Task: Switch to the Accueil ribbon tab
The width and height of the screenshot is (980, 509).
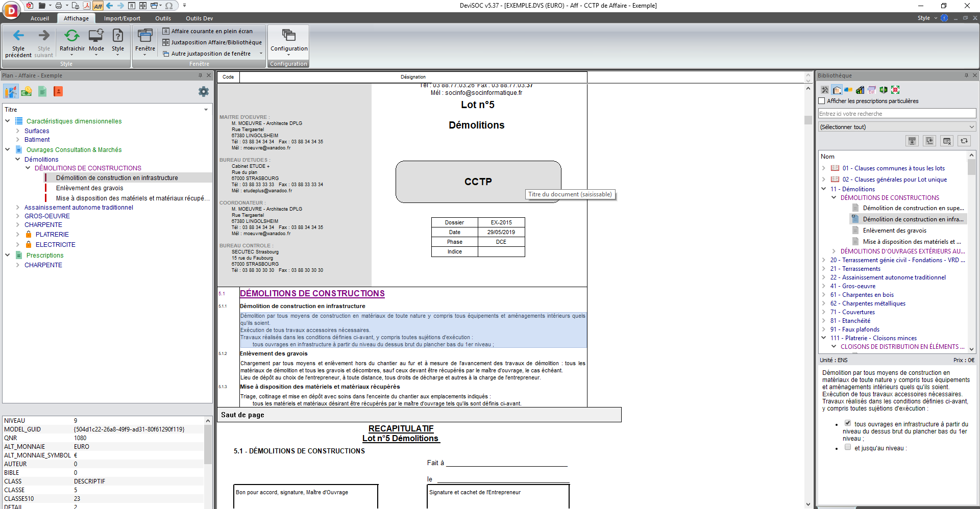Action: coord(40,18)
